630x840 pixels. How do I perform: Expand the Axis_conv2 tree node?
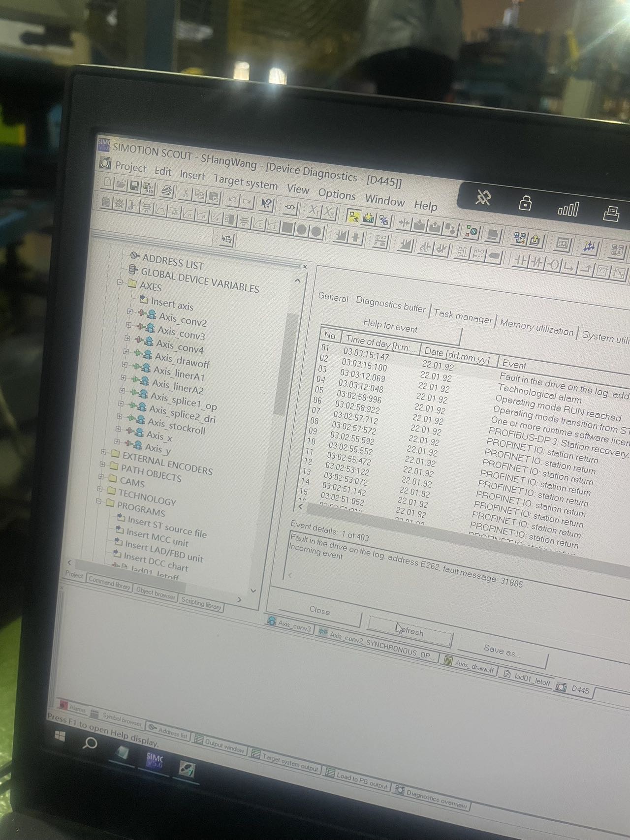(x=130, y=311)
